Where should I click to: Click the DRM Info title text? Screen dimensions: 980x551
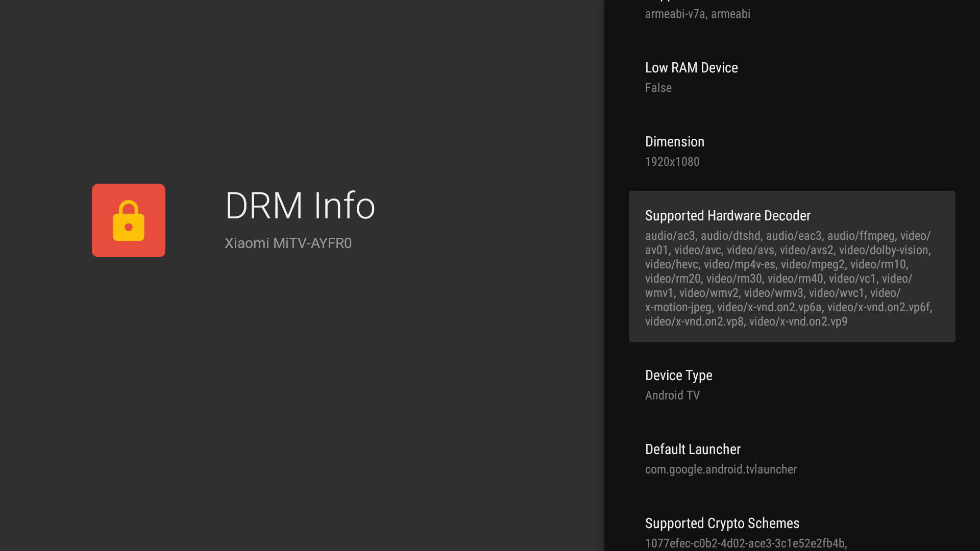click(x=300, y=206)
